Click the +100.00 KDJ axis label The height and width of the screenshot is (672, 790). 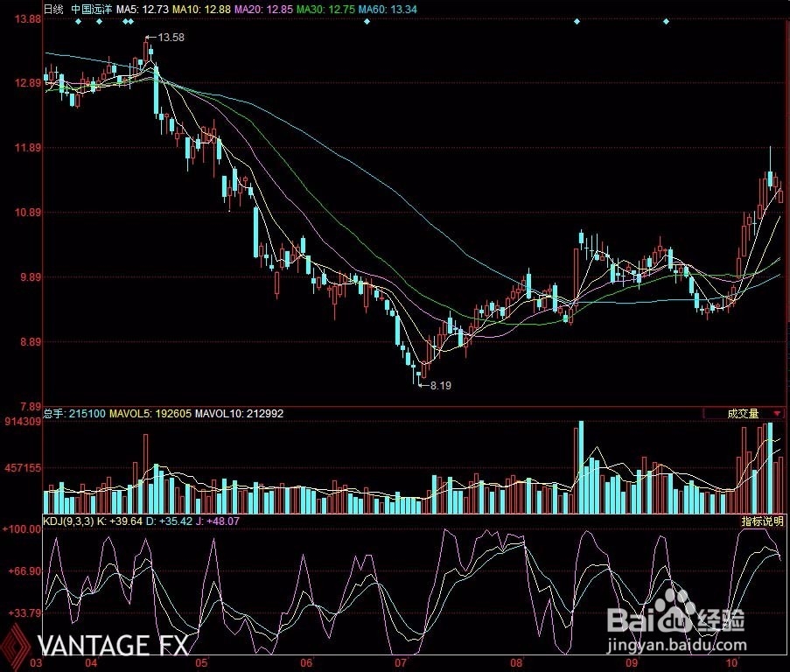tap(22, 528)
